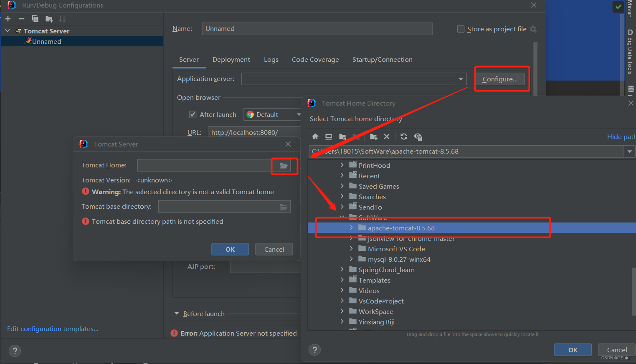Sort configurations alphabetically icon
The width and height of the screenshot is (636, 364).
click(62, 19)
